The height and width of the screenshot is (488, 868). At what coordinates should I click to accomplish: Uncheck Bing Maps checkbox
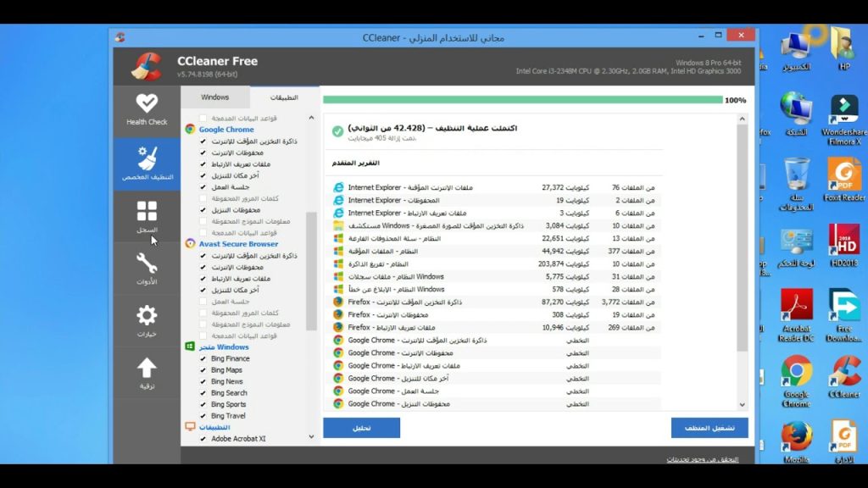203,369
